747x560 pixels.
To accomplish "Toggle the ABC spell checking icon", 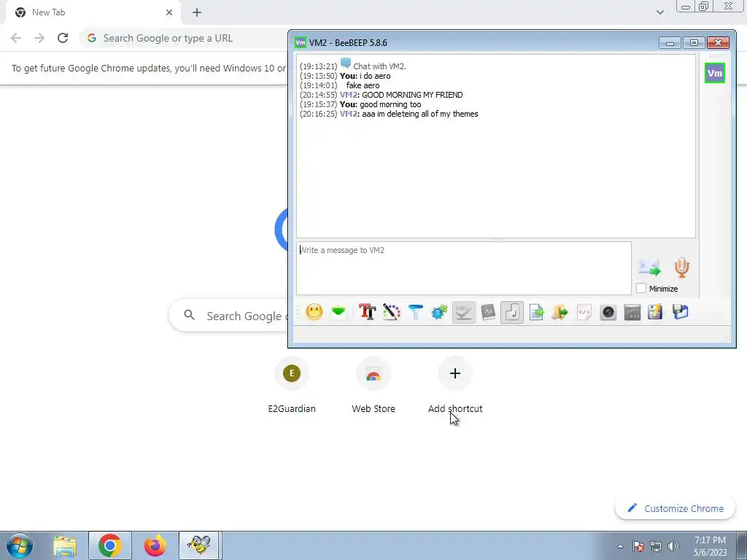I will (463, 312).
